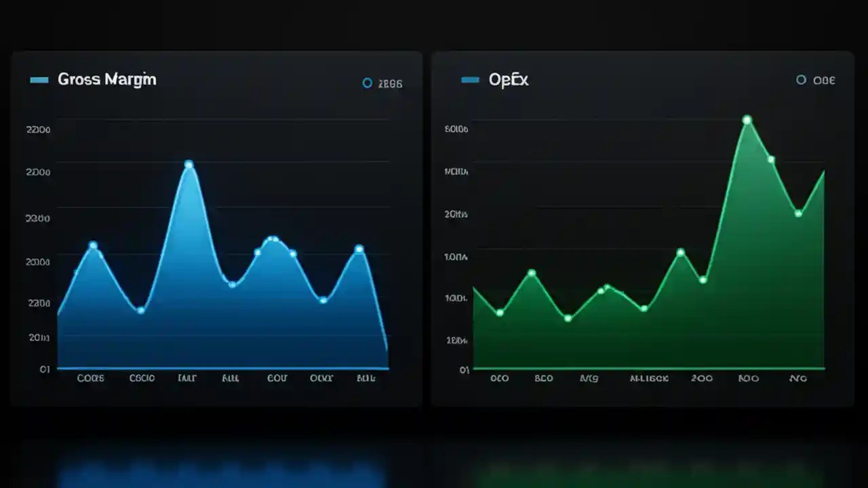Click the Gross Margin title text

click(107, 79)
